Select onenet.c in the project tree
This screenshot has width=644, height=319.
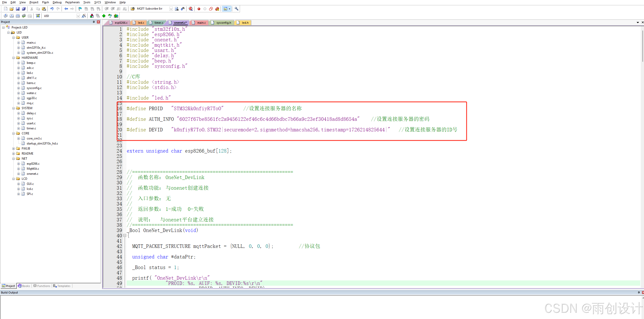point(33,174)
